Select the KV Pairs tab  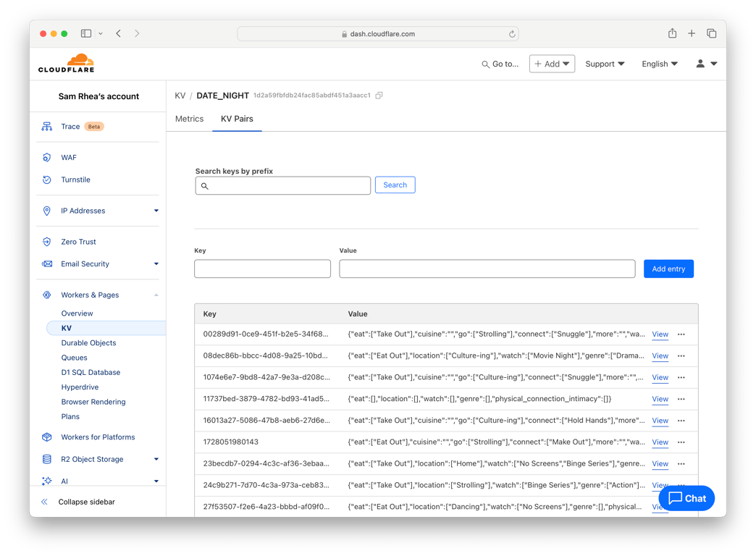click(237, 119)
